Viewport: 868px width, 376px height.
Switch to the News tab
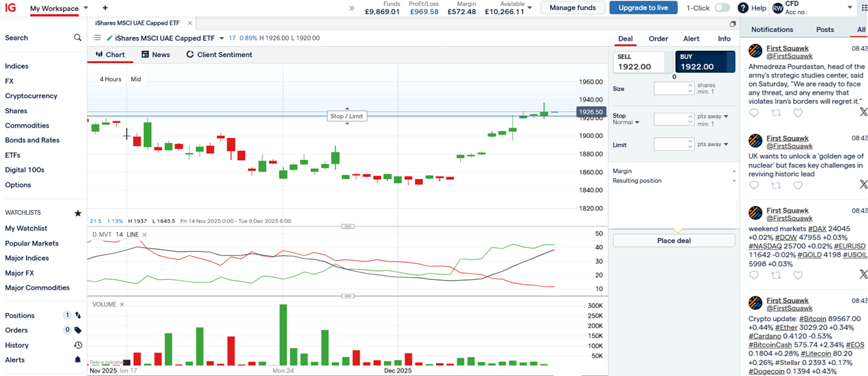155,54
